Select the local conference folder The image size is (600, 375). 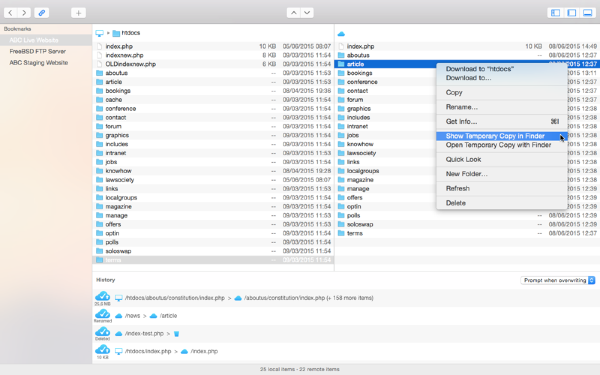coord(213,108)
